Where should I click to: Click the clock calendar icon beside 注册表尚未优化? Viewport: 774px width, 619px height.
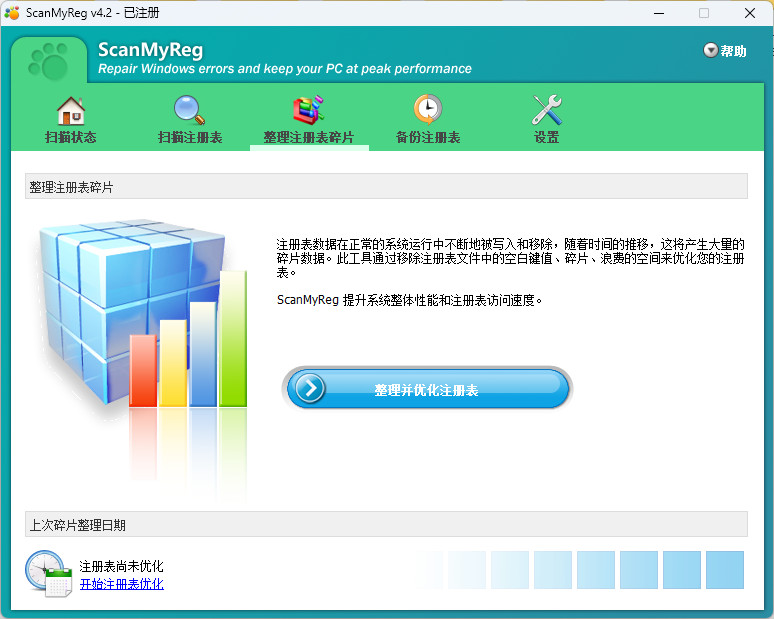48,574
